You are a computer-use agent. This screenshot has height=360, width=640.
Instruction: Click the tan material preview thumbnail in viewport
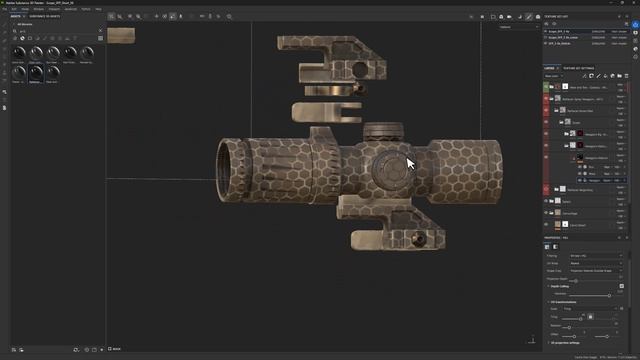(x=121, y=36)
